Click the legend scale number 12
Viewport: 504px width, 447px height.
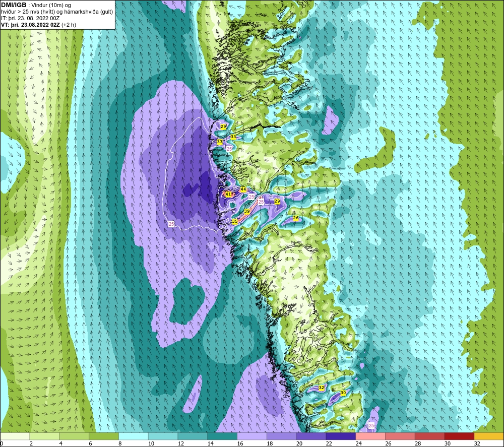click(180, 443)
